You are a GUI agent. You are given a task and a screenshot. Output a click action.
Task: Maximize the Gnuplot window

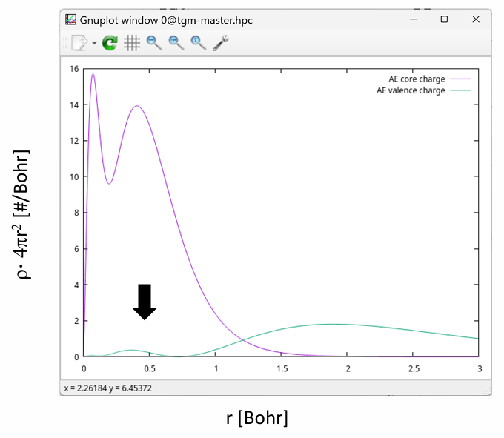(x=443, y=20)
